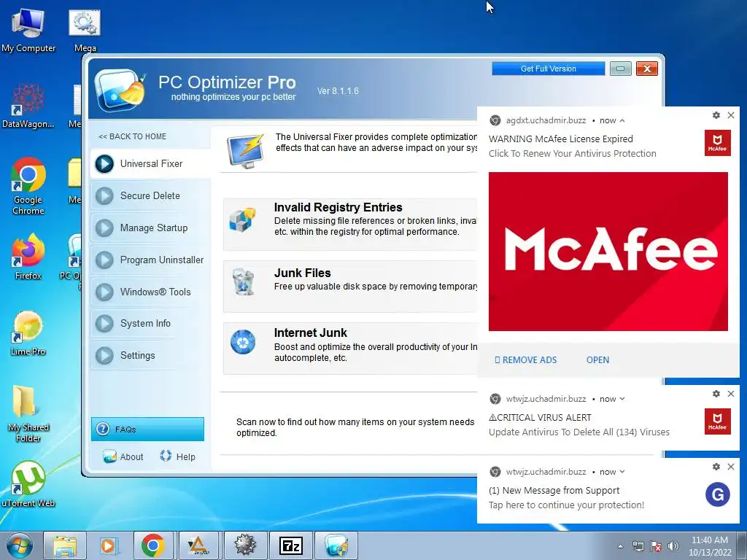Click McAfee shield icon in virus alert notification
The width and height of the screenshot is (747, 560).
tap(718, 421)
